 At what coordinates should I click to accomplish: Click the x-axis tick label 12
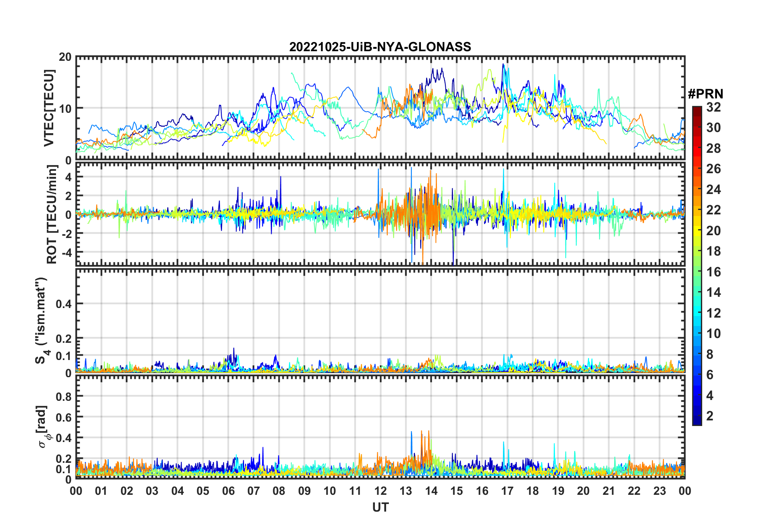pos(380,491)
